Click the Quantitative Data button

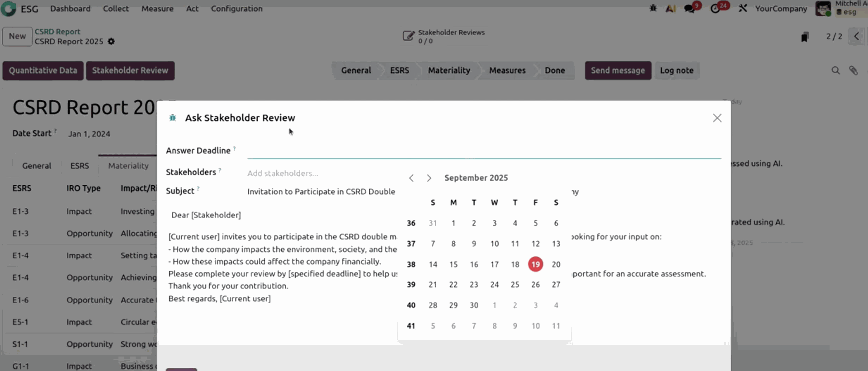(43, 70)
